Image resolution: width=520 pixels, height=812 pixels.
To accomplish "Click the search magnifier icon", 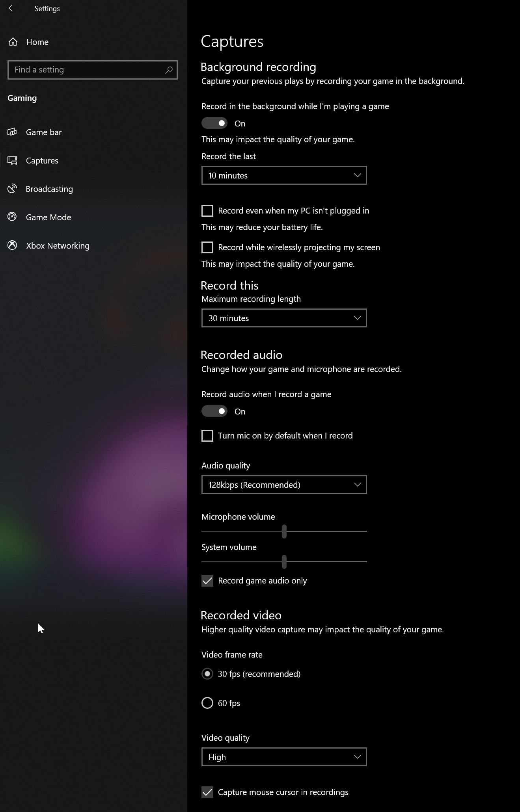I will pyautogui.click(x=169, y=70).
